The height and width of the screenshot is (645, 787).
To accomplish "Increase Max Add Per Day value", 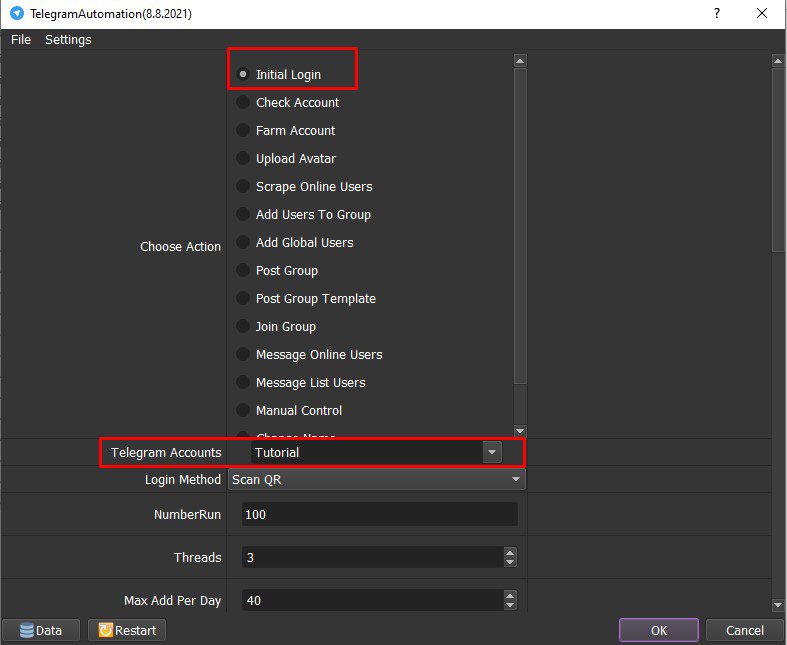I will [510, 595].
